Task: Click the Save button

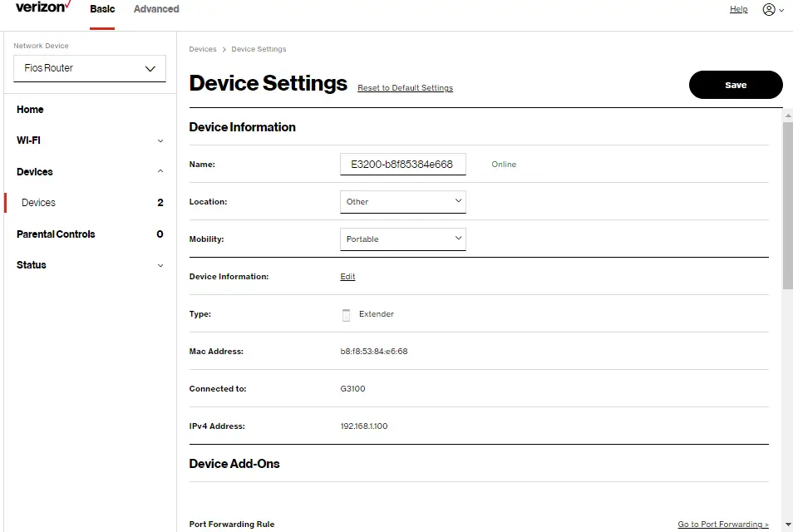Action: click(x=735, y=85)
